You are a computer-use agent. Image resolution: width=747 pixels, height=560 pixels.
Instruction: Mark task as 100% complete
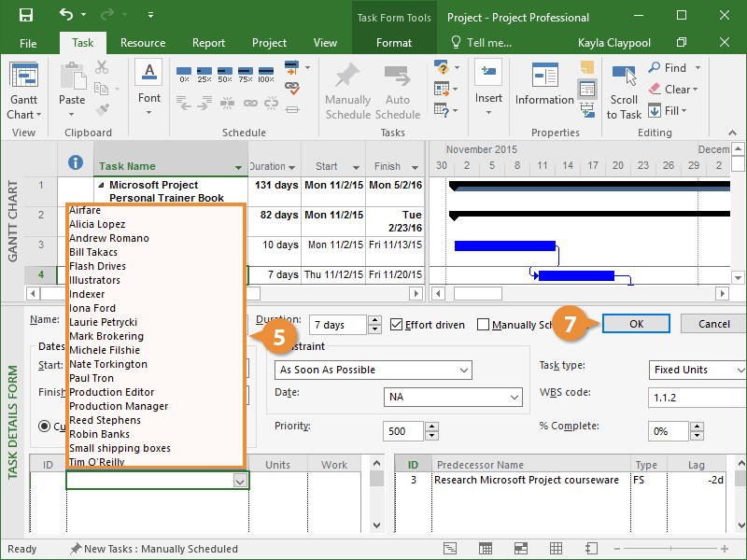(266, 74)
